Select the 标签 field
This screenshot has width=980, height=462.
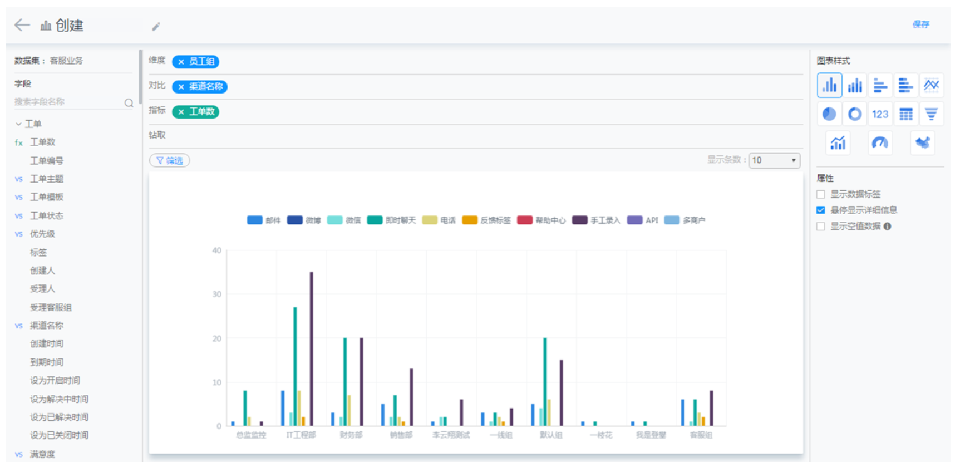tap(38, 253)
